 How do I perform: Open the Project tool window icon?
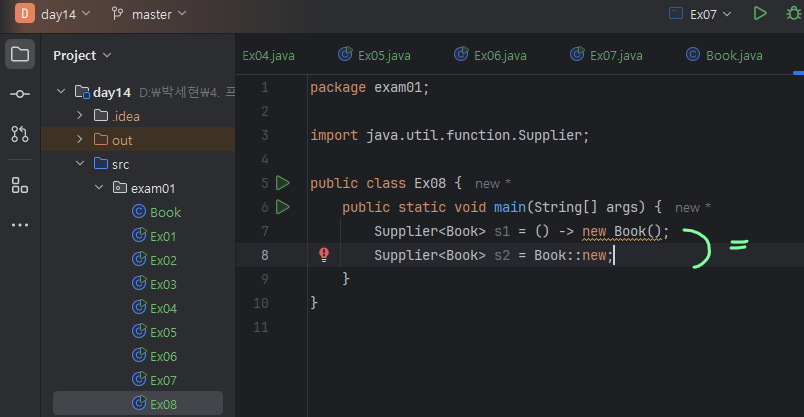click(20, 54)
